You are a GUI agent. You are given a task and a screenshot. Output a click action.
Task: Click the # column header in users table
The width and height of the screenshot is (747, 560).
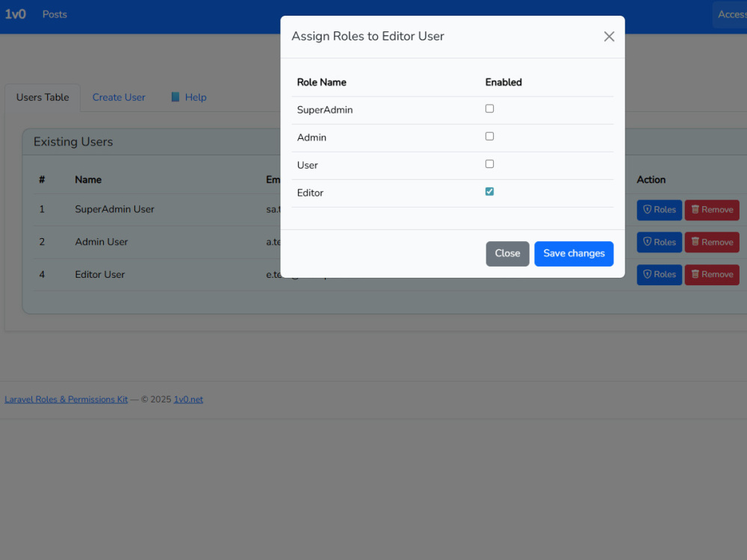coord(42,180)
